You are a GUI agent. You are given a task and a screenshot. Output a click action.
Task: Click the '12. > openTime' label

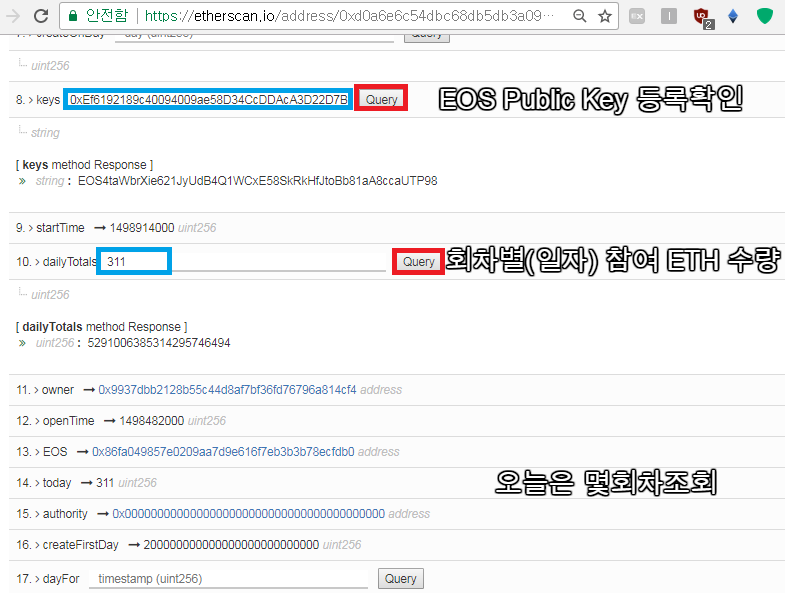coord(55,421)
